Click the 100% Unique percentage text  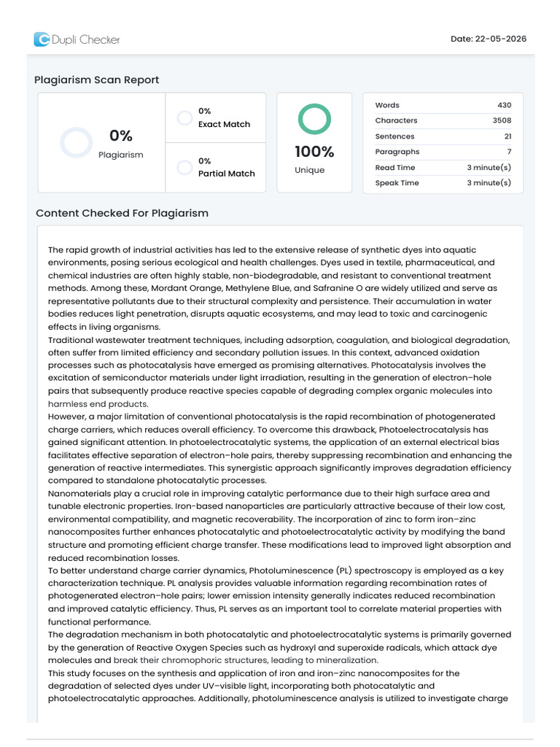(x=314, y=152)
